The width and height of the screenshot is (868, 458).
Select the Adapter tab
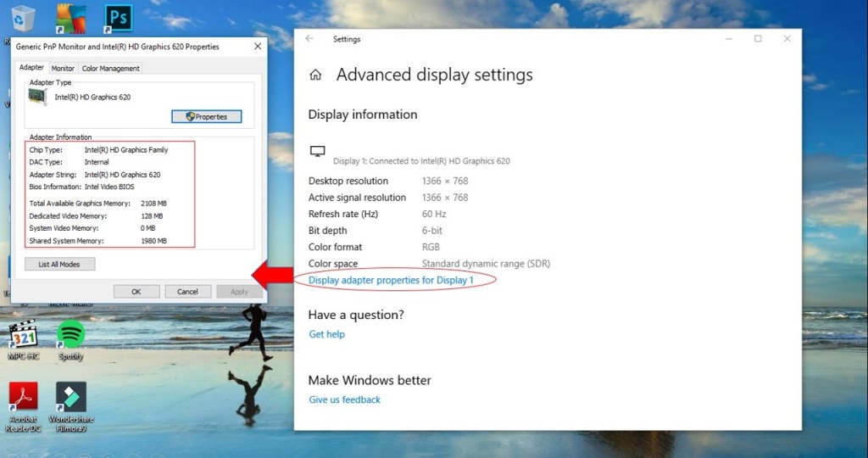(31, 68)
